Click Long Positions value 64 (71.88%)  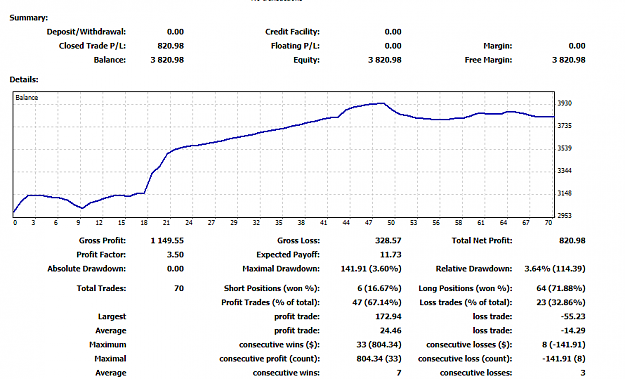tap(561, 288)
